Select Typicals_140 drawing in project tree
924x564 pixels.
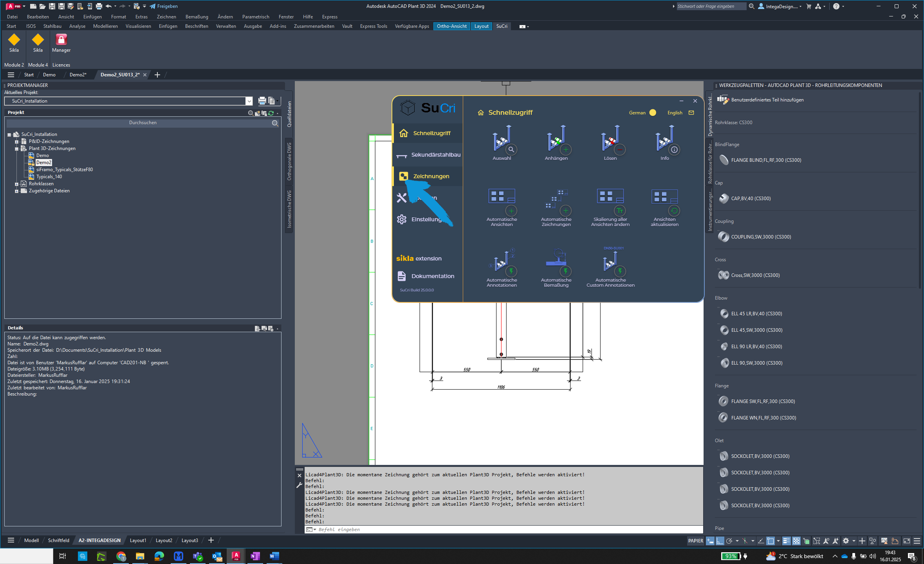49,177
